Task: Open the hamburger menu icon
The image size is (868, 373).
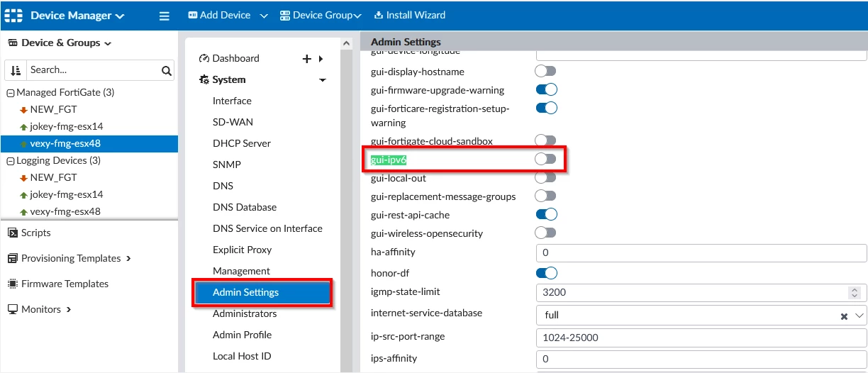Action: [x=165, y=16]
